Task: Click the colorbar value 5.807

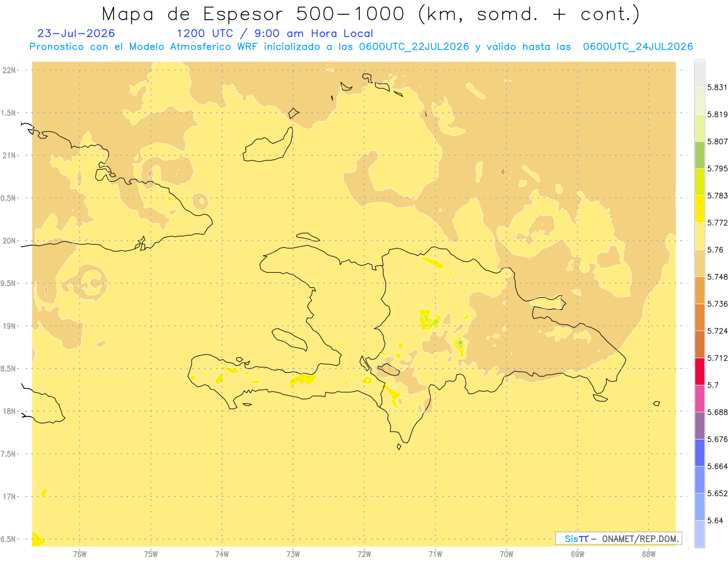Action: (717, 141)
